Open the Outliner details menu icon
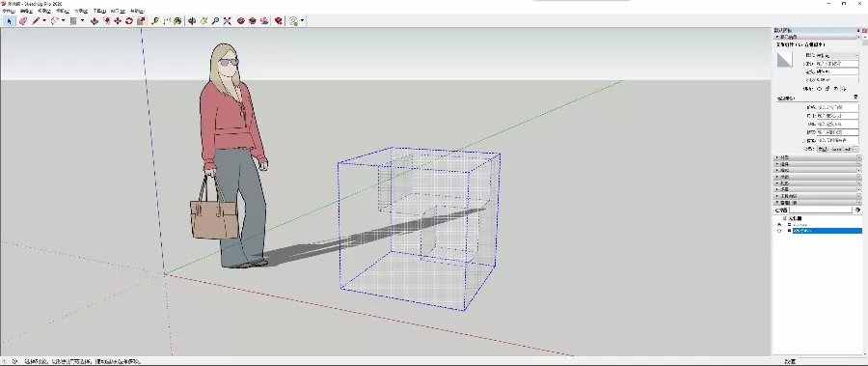This screenshot has height=366, width=868. (x=857, y=211)
